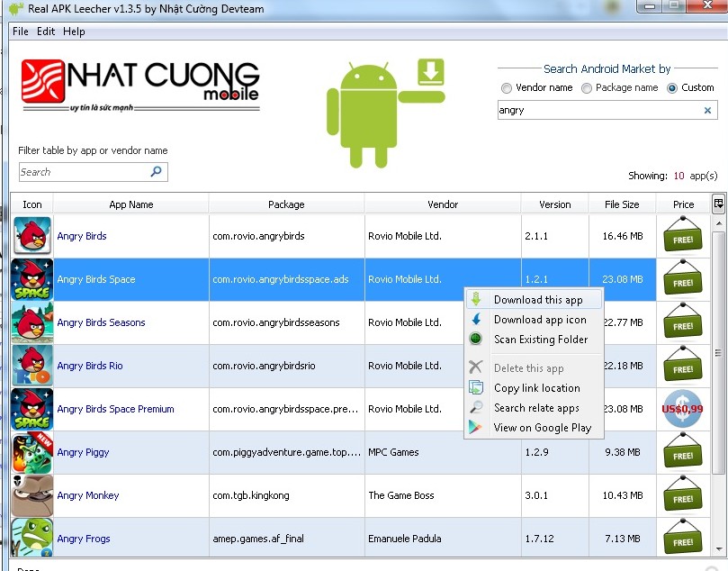
Task: Click the Angry Piggy app icon
Action: pos(32,452)
